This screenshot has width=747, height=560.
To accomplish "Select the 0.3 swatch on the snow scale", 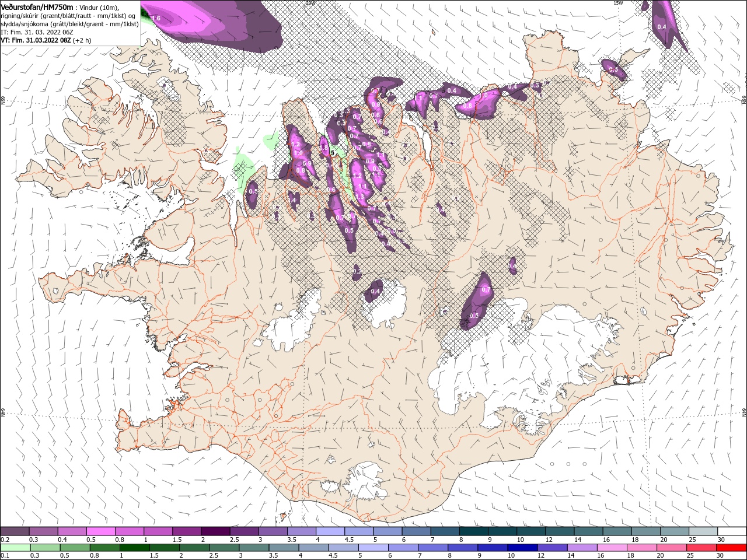I will click(x=44, y=531).
